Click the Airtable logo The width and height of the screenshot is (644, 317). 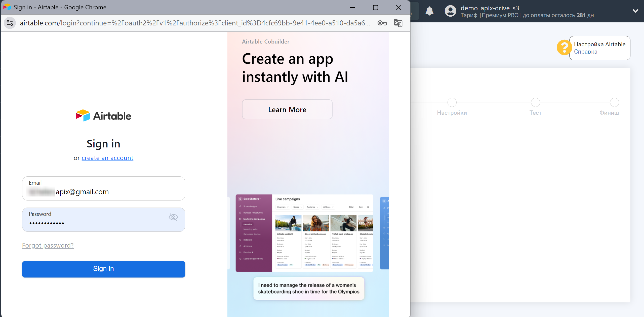pos(103,116)
